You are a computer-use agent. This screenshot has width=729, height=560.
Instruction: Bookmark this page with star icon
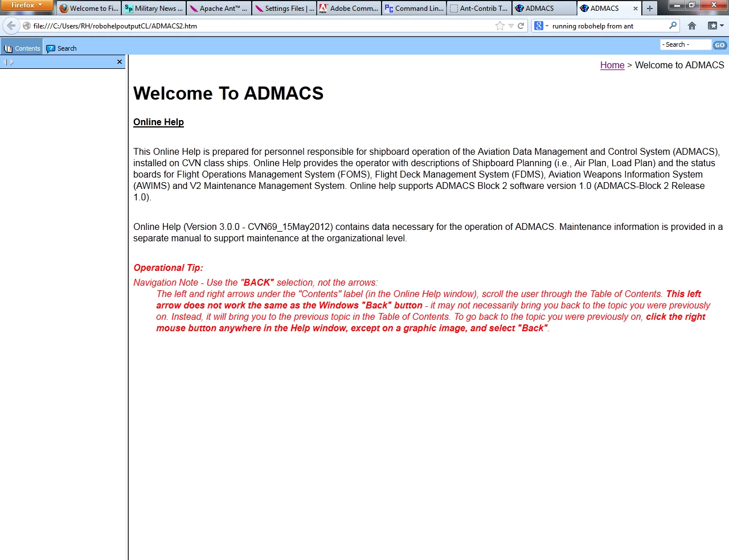tap(500, 26)
